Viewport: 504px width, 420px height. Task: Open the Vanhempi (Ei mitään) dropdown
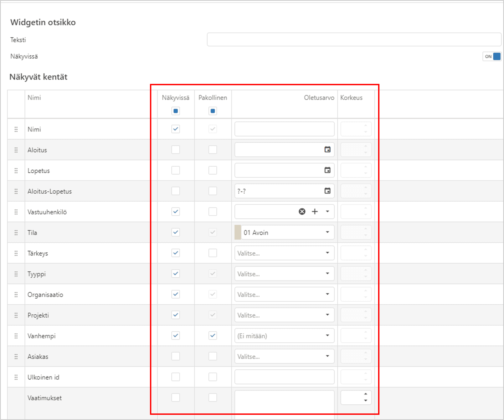pyautogui.click(x=284, y=335)
